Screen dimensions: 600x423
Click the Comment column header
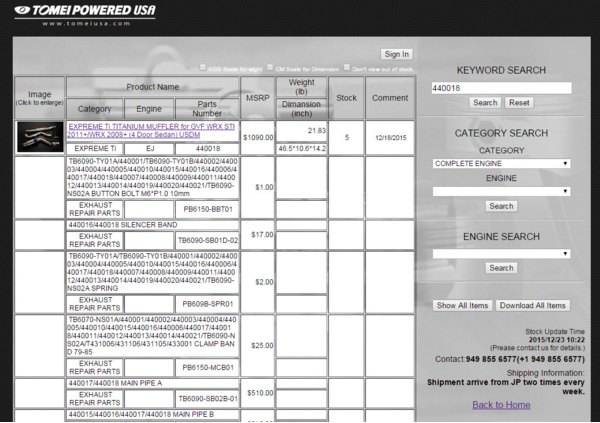coord(390,98)
